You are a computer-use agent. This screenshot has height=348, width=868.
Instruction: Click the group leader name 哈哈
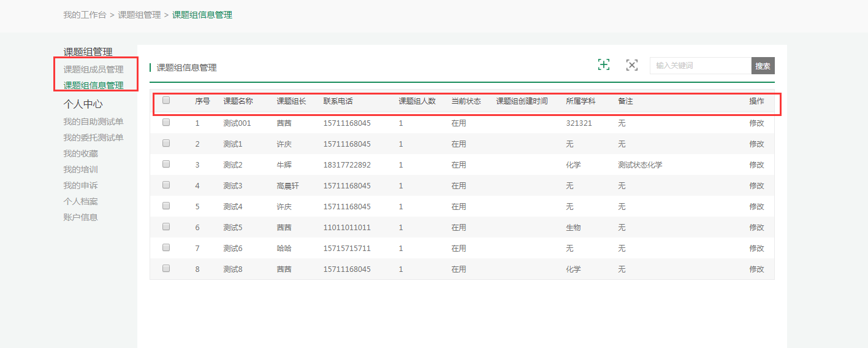[x=284, y=249]
